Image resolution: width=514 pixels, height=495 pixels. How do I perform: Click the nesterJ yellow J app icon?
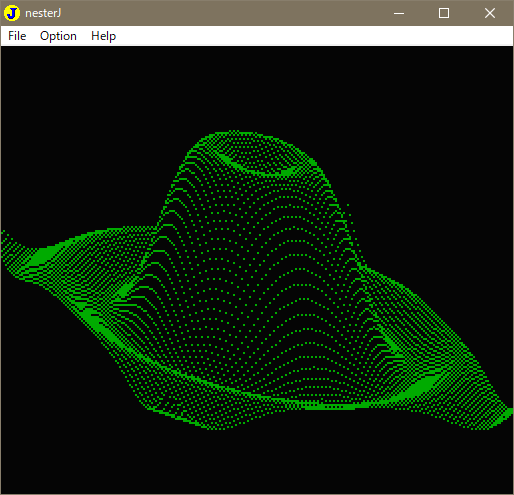click(12, 13)
